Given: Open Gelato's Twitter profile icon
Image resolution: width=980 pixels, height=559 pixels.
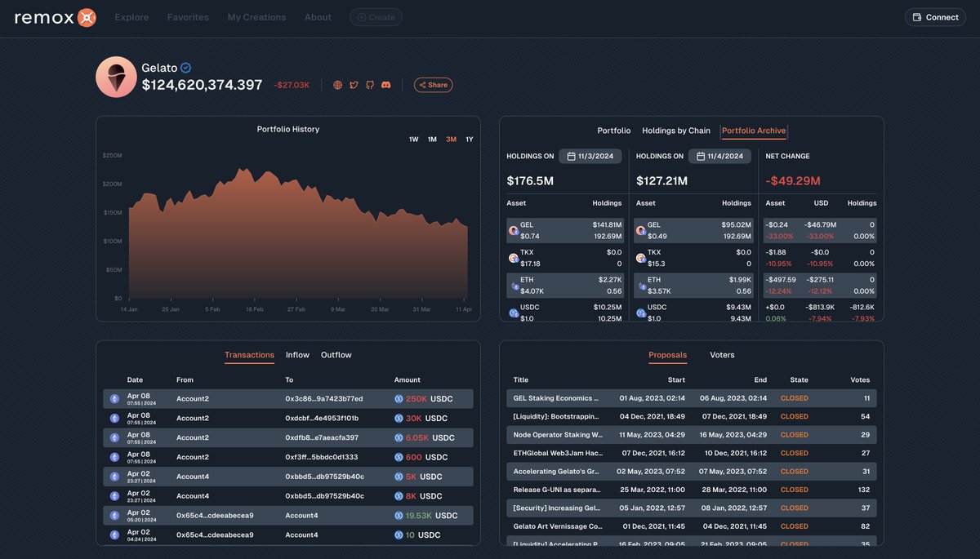Looking at the screenshot, I should point(353,84).
